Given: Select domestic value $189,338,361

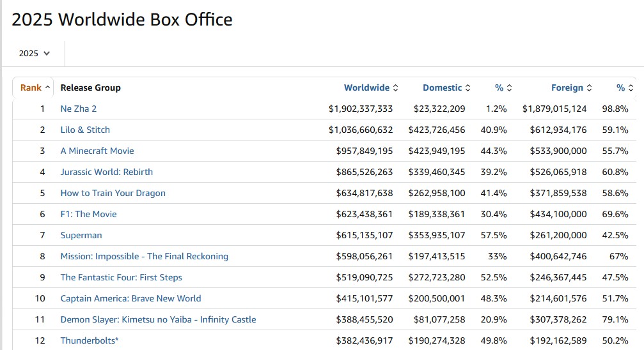Looking at the screenshot, I should click(x=437, y=214).
